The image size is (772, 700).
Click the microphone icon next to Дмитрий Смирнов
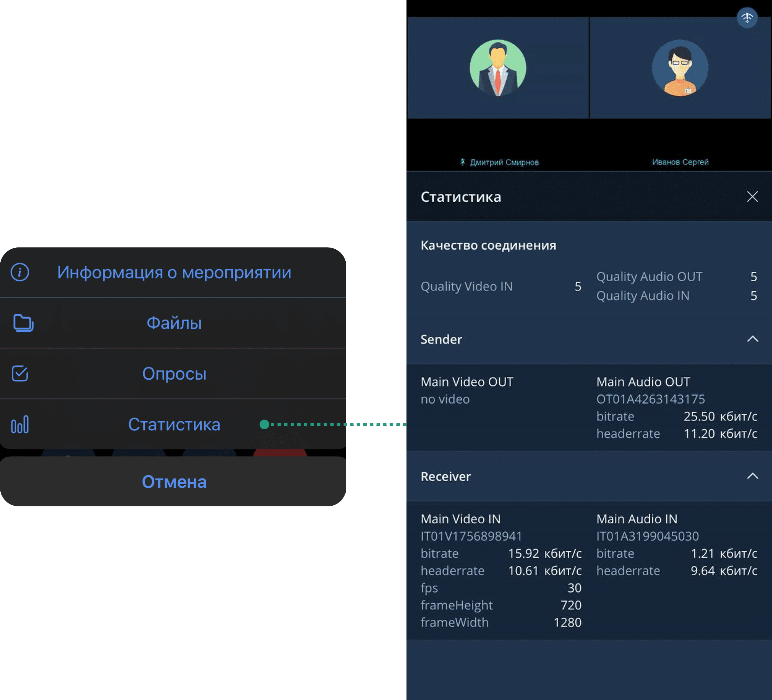pyautogui.click(x=462, y=162)
